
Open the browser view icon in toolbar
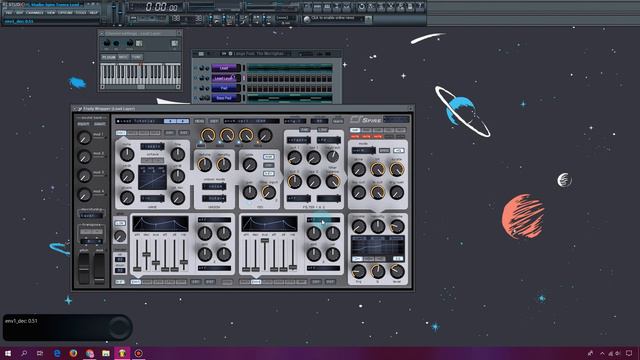[337, 7]
